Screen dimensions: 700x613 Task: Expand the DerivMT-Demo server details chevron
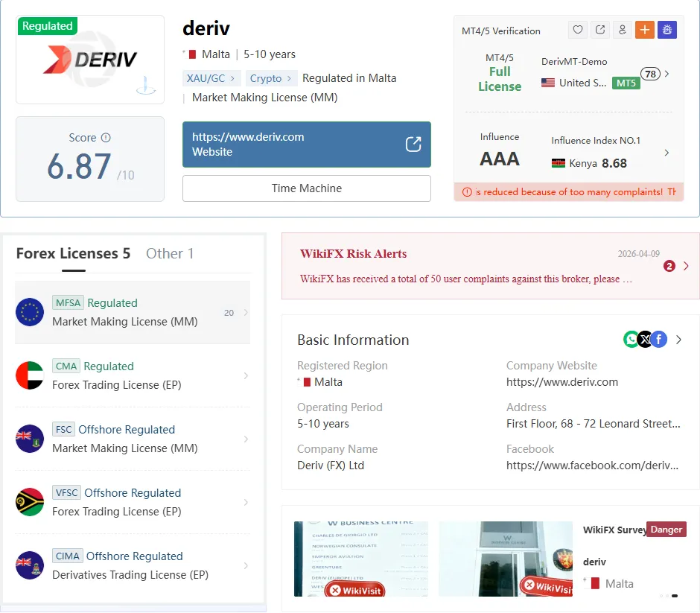pos(666,74)
